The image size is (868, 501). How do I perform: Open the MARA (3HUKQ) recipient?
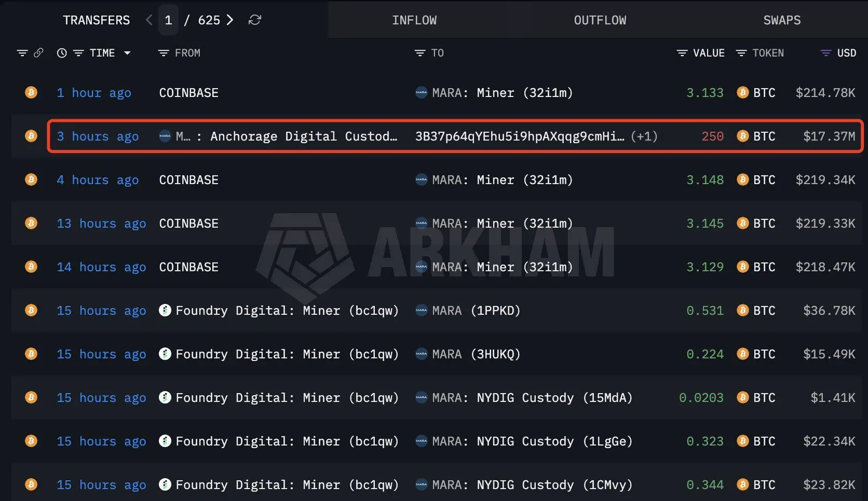(x=476, y=354)
